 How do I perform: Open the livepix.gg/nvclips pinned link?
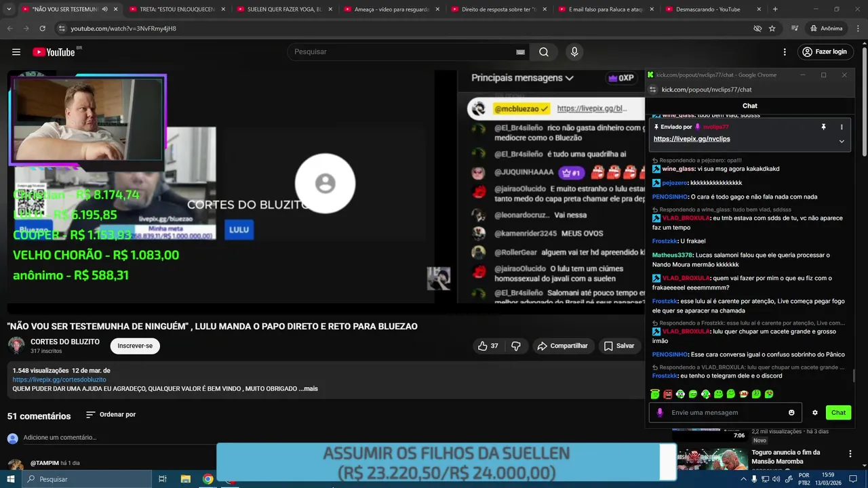click(692, 139)
